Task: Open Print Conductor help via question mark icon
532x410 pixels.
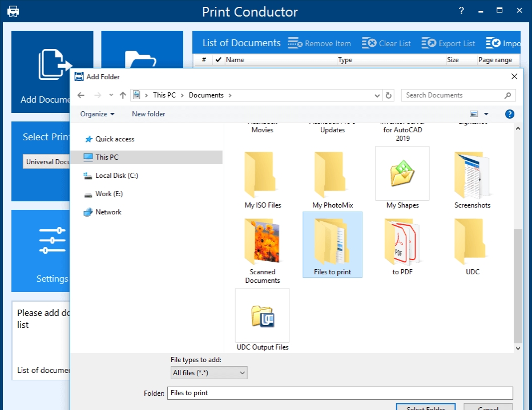Action: 461,10
